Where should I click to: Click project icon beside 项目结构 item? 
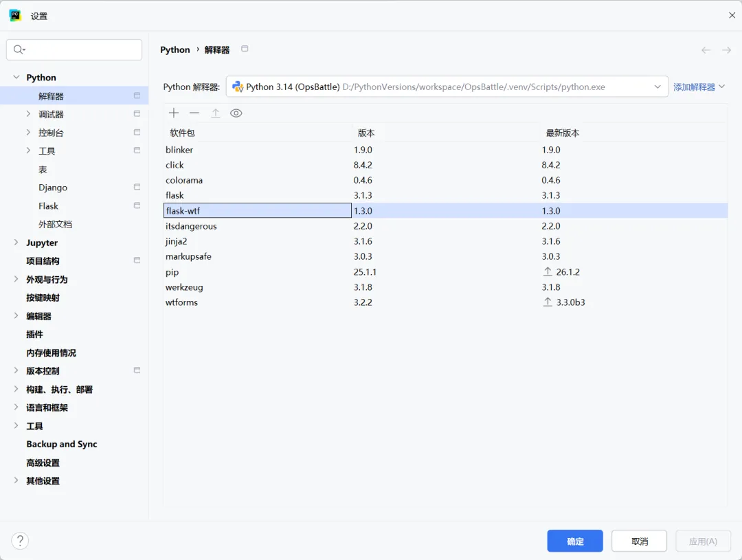(137, 260)
